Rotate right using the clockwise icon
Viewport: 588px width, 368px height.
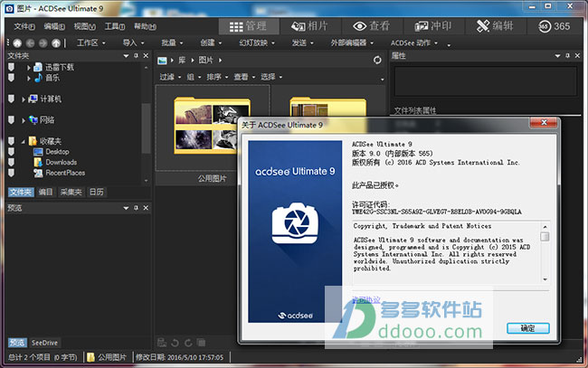point(188,343)
